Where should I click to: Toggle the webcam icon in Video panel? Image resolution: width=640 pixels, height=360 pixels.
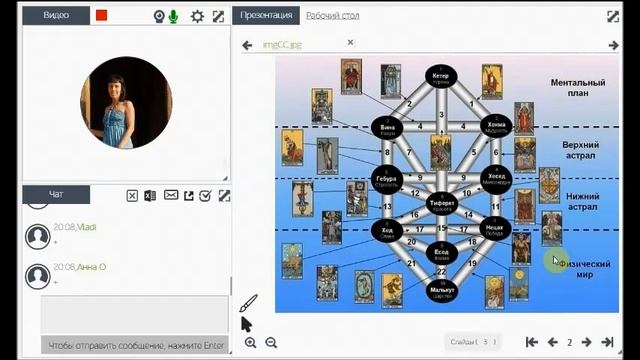tap(159, 16)
